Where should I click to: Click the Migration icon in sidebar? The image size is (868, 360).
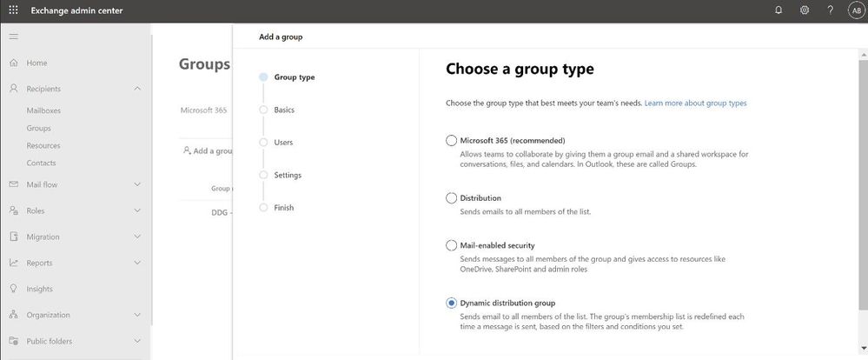[14, 237]
